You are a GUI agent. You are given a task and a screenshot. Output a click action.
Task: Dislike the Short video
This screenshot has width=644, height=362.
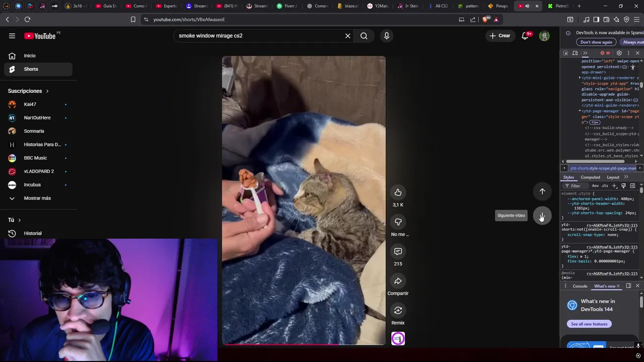[398, 222]
